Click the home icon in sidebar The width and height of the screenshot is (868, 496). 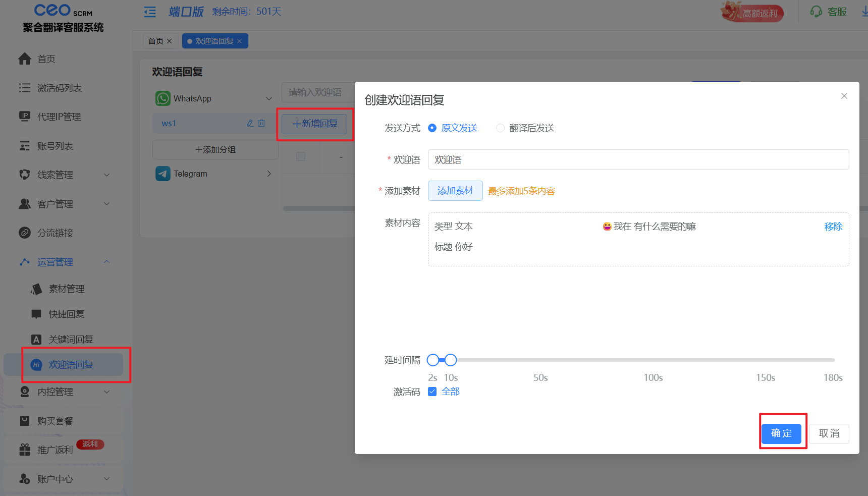25,59
